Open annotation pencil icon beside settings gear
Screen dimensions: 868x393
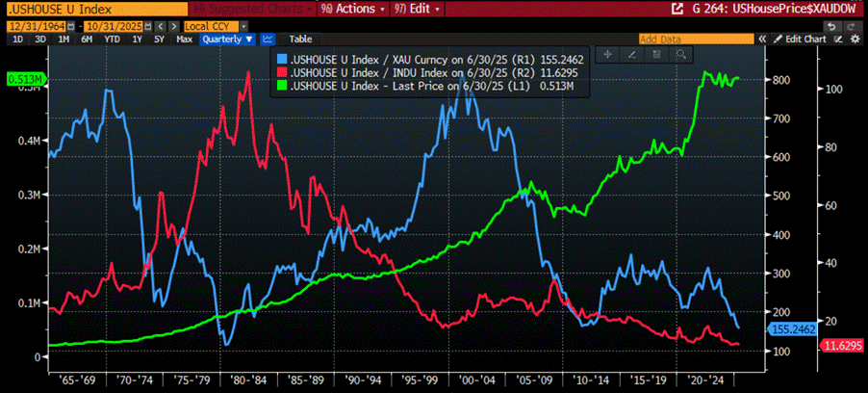839,39
